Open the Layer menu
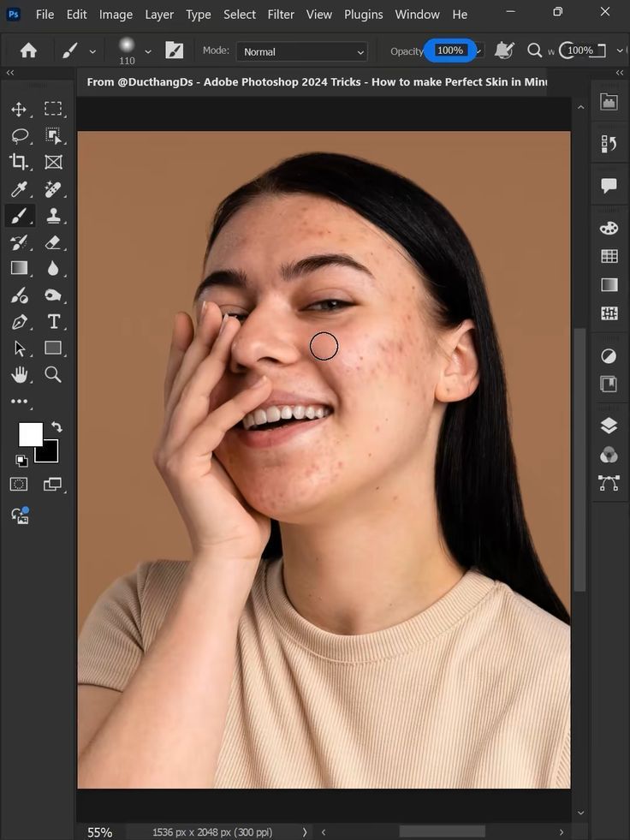This screenshot has width=630, height=840. click(159, 15)
